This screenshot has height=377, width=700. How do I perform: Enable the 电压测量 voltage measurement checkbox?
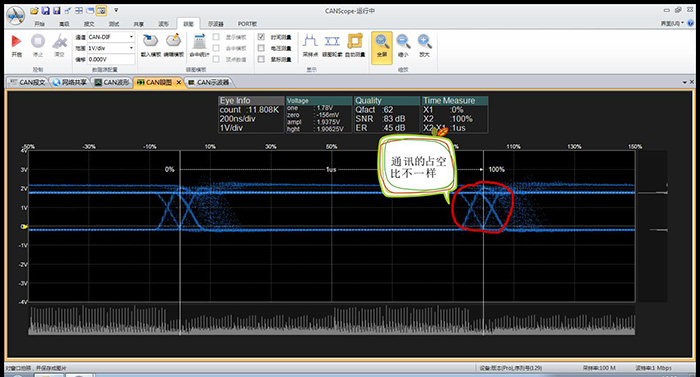pyautogui.click(x=262, y=48)
